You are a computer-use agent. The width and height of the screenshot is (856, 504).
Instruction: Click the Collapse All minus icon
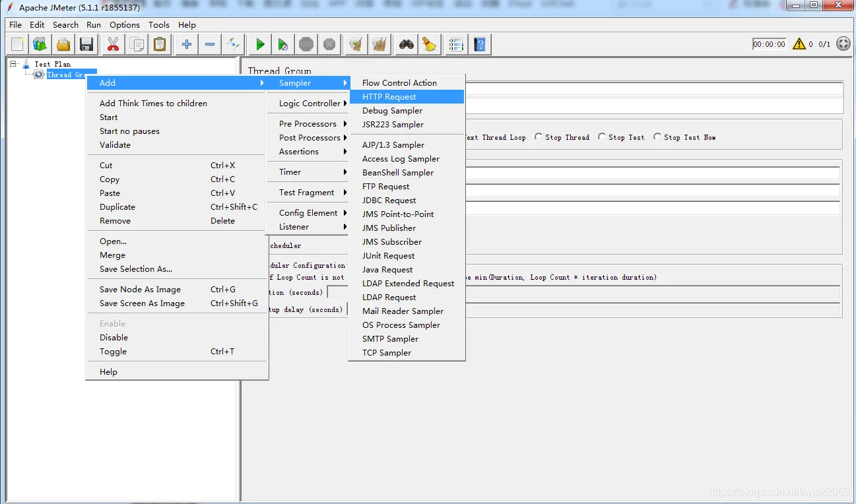[x=210, y=44]
